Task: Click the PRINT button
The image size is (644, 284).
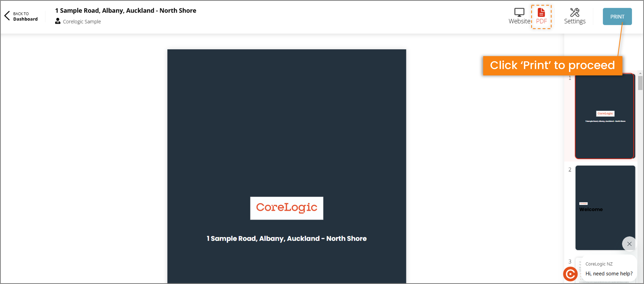Action: pos(617,17)
